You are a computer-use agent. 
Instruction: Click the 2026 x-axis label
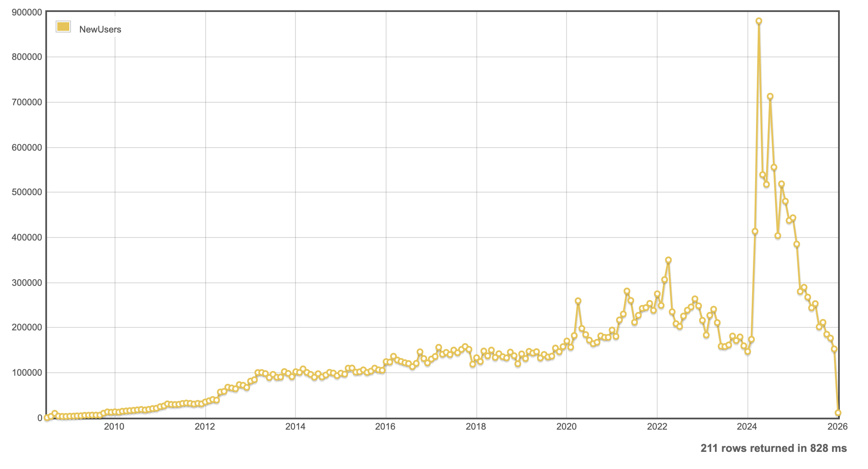837,427
